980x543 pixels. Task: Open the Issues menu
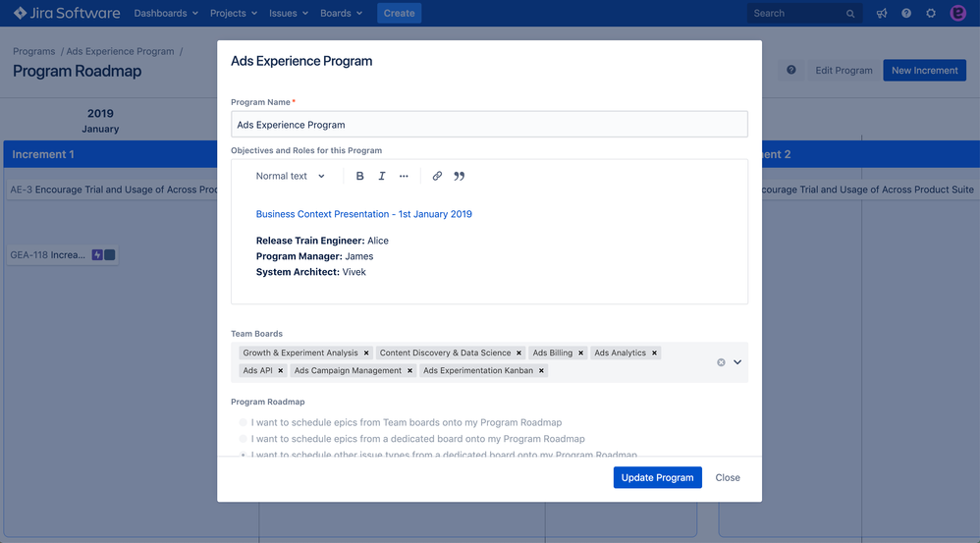click(289, 13)
